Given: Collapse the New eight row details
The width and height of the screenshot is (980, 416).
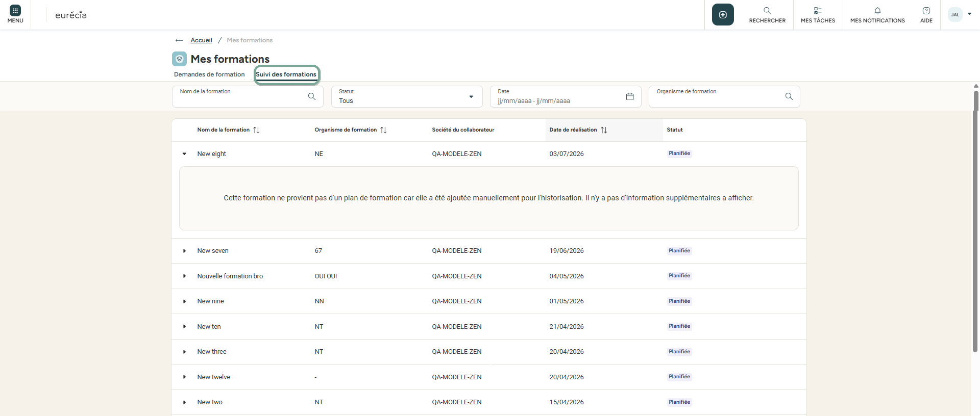Looking at the screenshot, I should coord(184,154).
